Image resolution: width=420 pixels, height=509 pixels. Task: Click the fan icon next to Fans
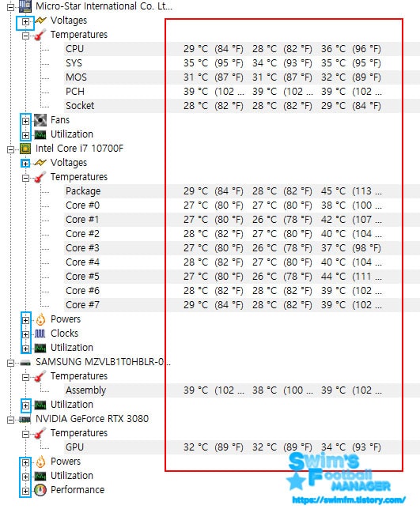pyautogui.click(x=40, y=120)
